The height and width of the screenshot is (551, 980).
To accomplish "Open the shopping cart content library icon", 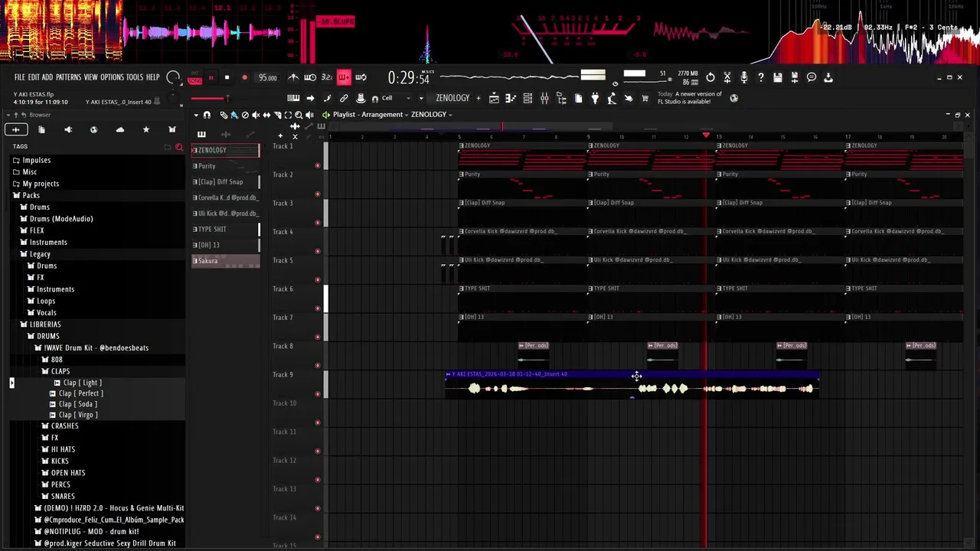I will (645, 98).
